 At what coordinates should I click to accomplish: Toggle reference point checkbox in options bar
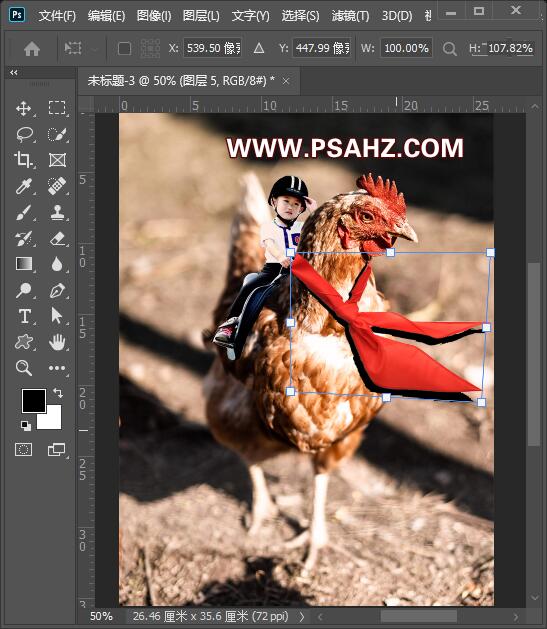tap(124, 49)
